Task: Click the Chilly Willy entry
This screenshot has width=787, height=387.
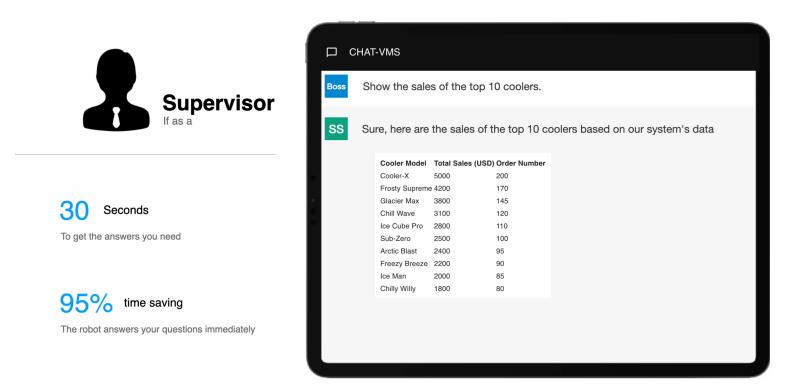Action: point(398,289)
